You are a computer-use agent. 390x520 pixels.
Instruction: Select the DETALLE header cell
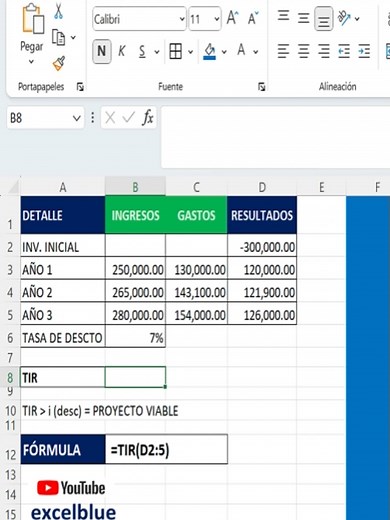point(63,215)
